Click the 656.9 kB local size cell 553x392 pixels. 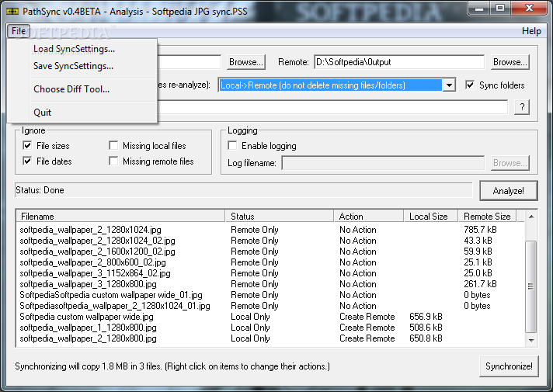click(426, 317)
